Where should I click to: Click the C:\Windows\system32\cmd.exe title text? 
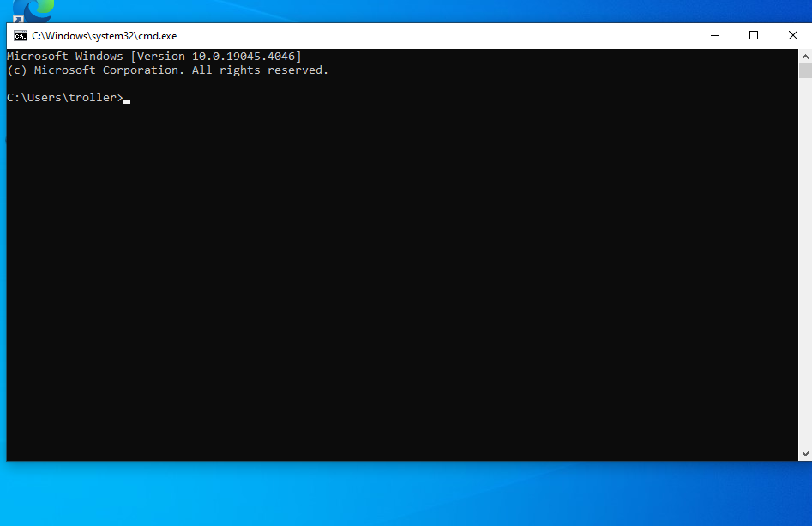104,36
